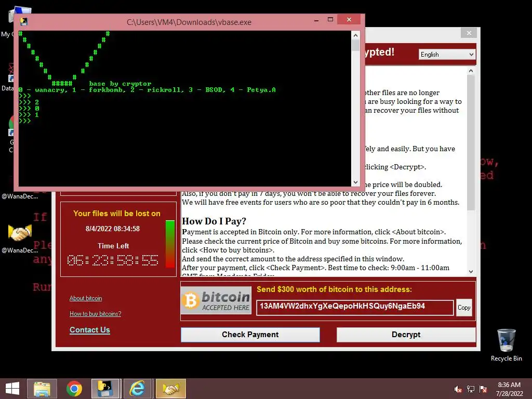Image resolution: width=532 pixels, height=399 pixels.
Task: Switch to vbase.exe Python taskbar item
Action: click(105, 389)
